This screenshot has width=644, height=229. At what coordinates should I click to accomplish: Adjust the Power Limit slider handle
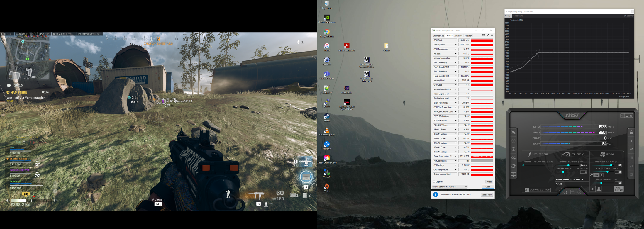click(611, 165)
